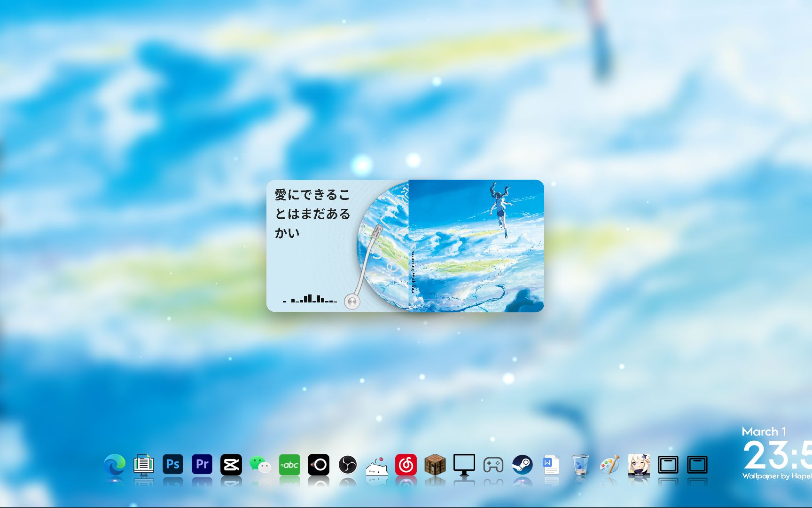
Task: Open the Paint palette icon
Action: coord(610,465)
